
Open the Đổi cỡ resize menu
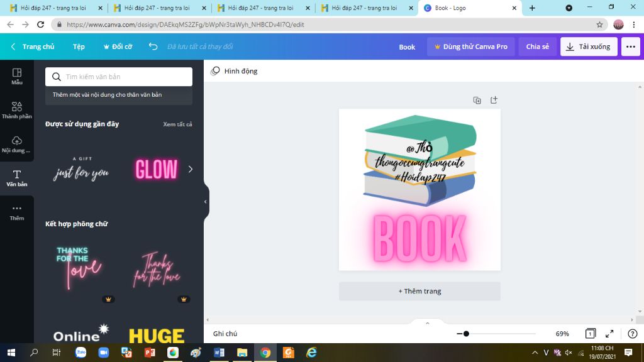pyautogui.click(x=118, y=47)
